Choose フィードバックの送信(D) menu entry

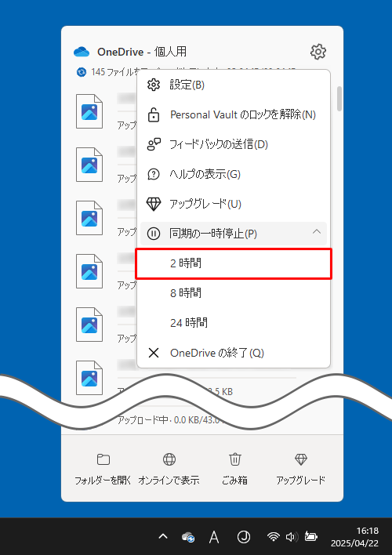point(234,144)
